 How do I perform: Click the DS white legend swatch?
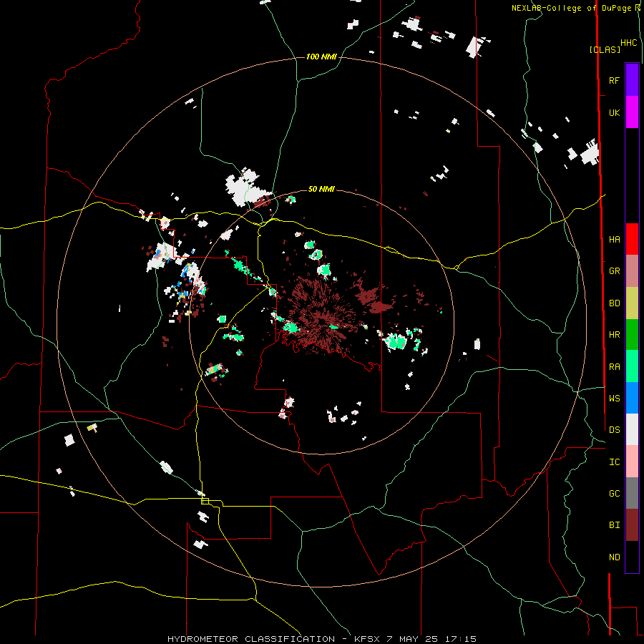pyautogui.click(x=632, y=429)
